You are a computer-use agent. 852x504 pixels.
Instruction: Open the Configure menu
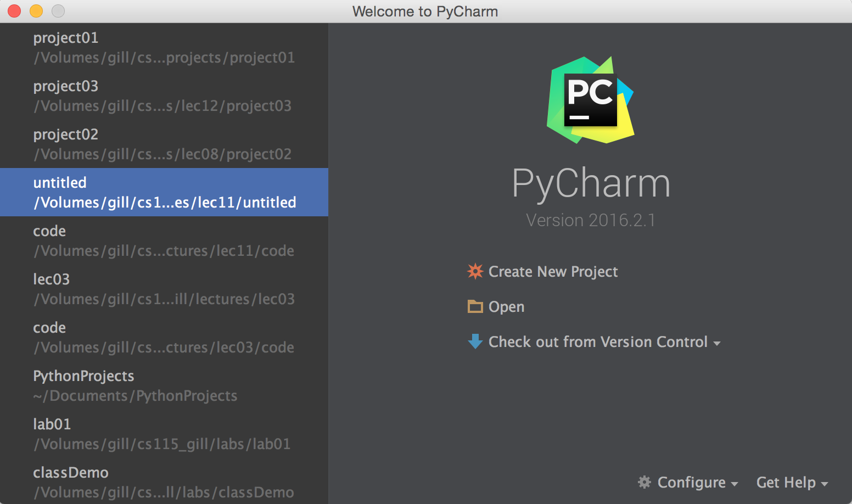[x=691, y=483]
